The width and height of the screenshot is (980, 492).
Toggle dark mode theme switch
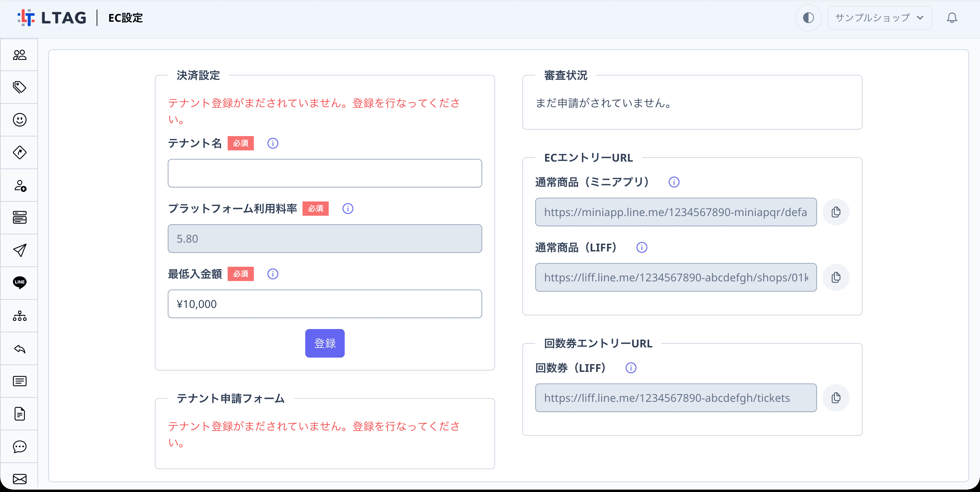[808, 18]
